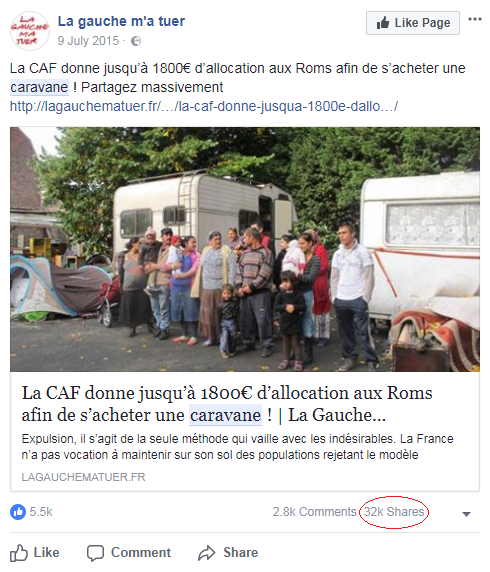Click the Like Page button
This screenshot has height=572, width=490.
click(x=413, y=23)
